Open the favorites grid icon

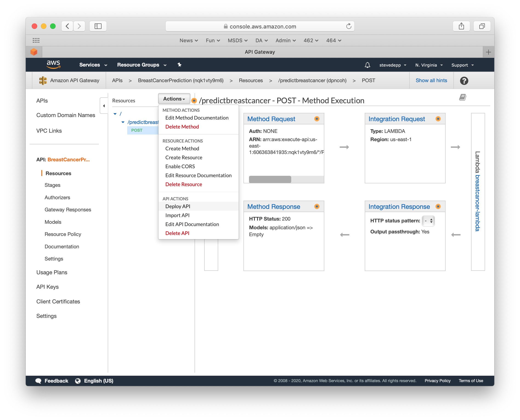pos(36,40)
